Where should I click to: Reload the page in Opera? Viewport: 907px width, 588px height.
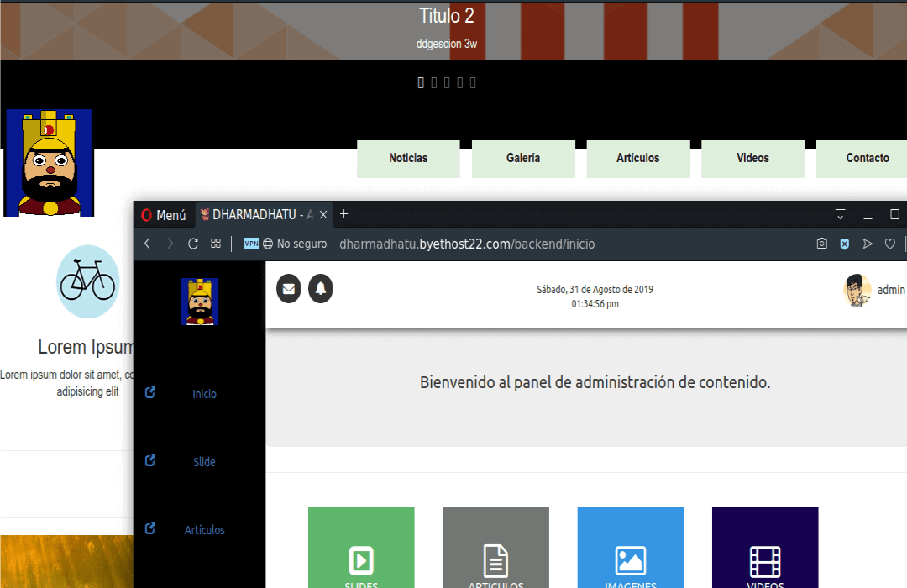[193, 244]
